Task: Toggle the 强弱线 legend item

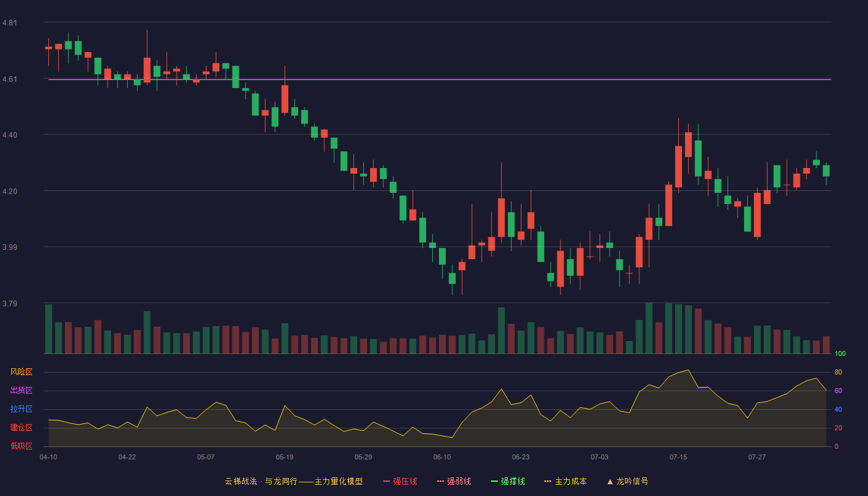Action: click(454, 481)
